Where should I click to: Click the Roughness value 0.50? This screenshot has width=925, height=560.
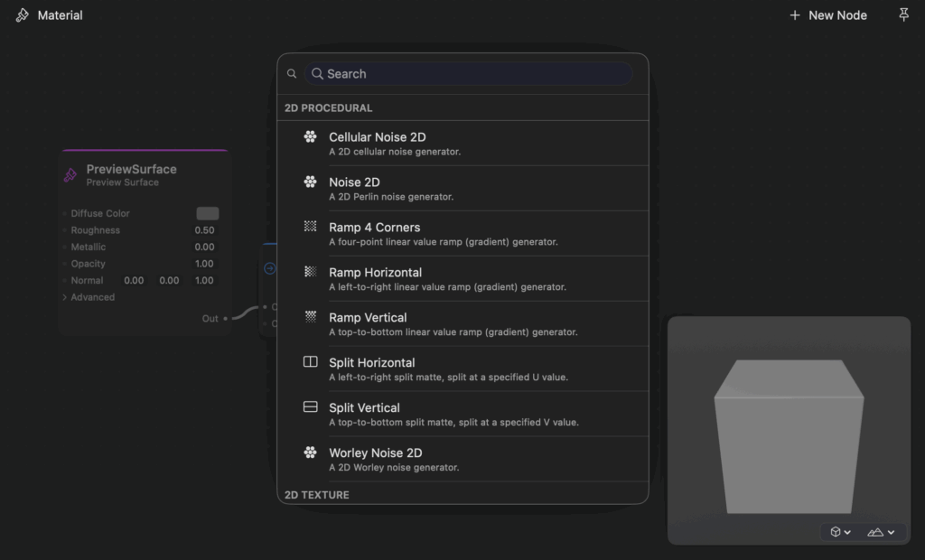pyautogui.click(x=204, y=230)
